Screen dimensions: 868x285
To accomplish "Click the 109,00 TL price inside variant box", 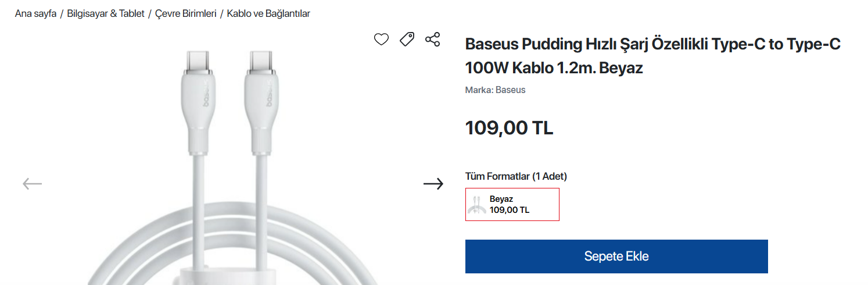I will pos(510,210).
